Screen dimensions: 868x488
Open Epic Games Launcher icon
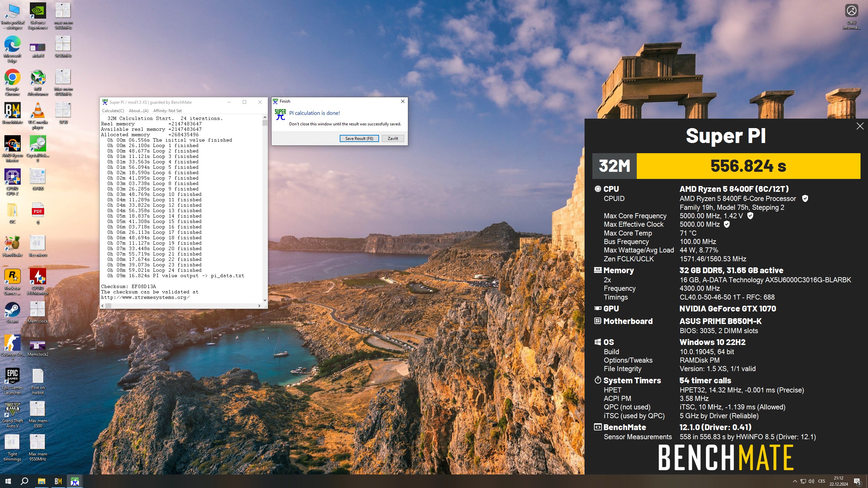[x=13, y=381]
